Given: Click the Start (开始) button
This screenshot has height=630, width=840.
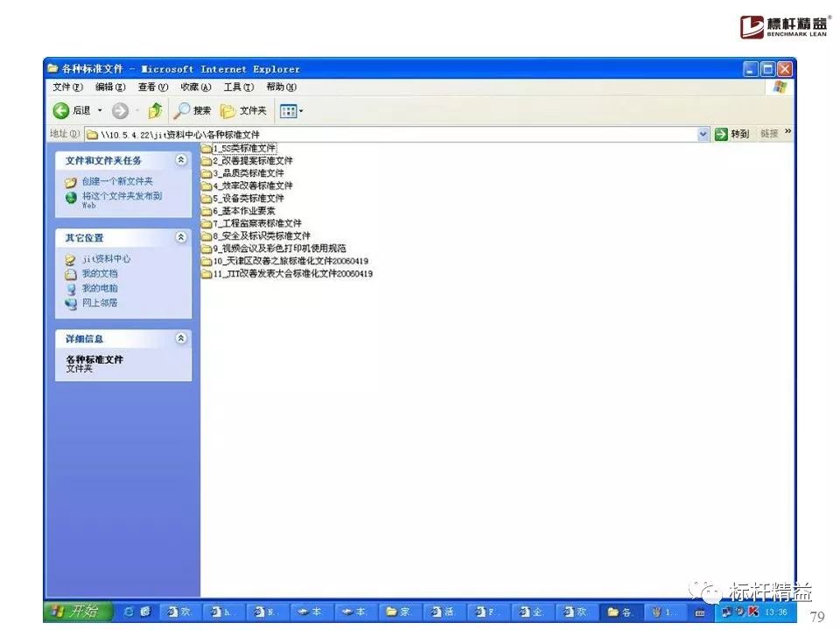Looking at the screenshot, I should click(78, 612).
